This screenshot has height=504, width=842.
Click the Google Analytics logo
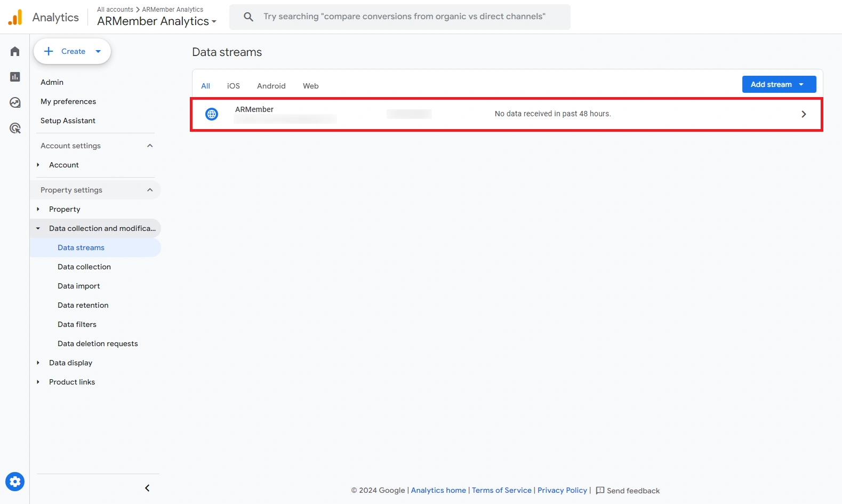[x=15, y=17]
